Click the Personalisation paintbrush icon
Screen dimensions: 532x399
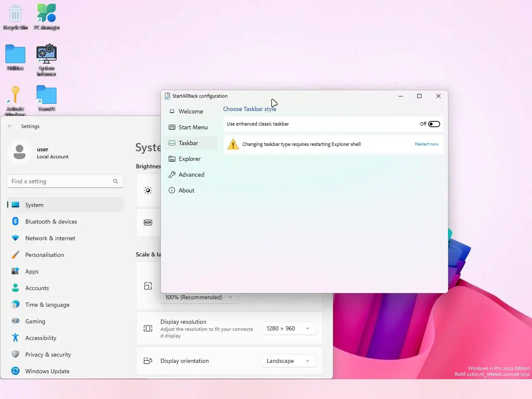15,255
